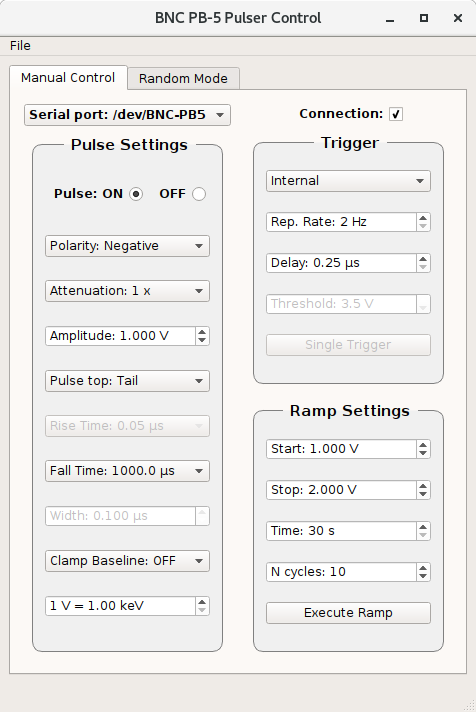This screenshot has height=712, width=476.
Task: Increase Amplitude using the up arrow
Action: [x=202, y=331]
